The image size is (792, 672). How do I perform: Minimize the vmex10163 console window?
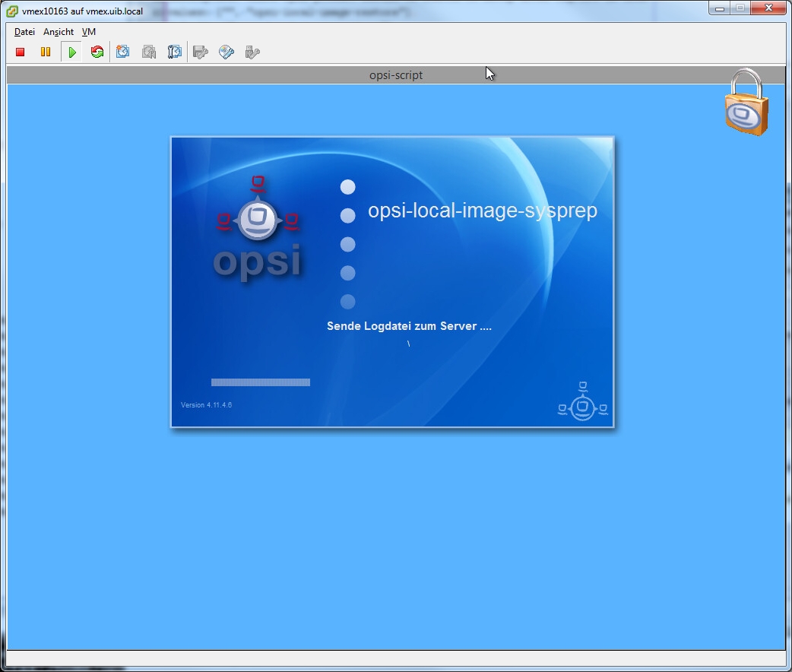click(x=720, y=8)
